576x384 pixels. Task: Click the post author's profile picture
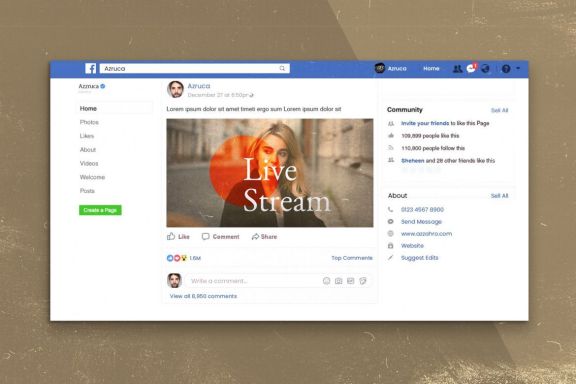(176, 89)
